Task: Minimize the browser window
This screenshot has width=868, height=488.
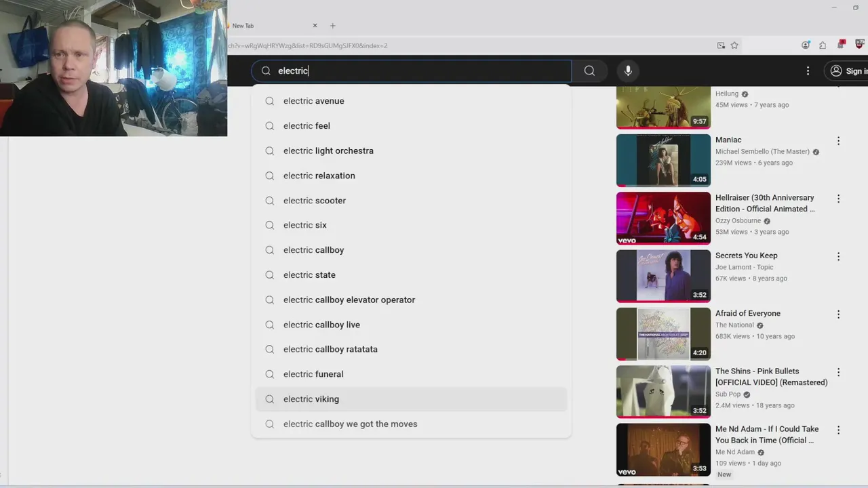Action: [834, 7]
